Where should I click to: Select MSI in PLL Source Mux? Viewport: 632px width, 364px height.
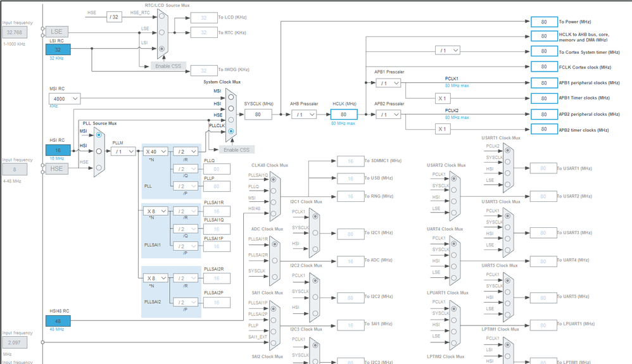(99, 135)
